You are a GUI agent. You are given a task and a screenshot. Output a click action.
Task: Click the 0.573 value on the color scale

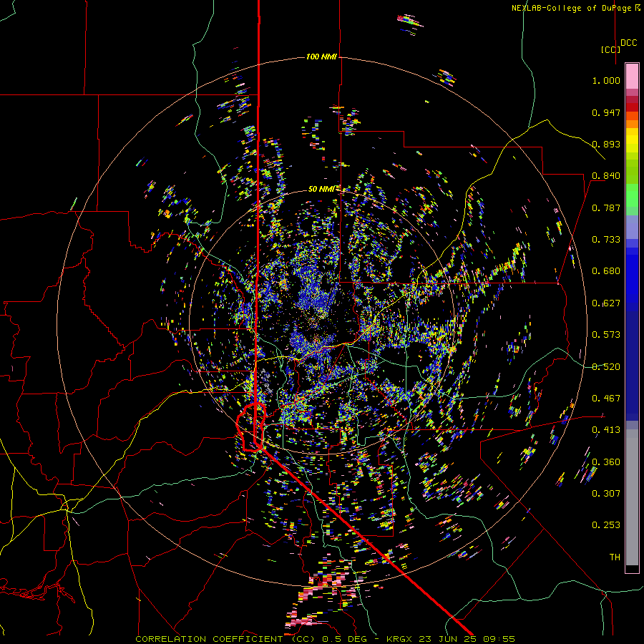pyautogui.click(x=606, y=335)
